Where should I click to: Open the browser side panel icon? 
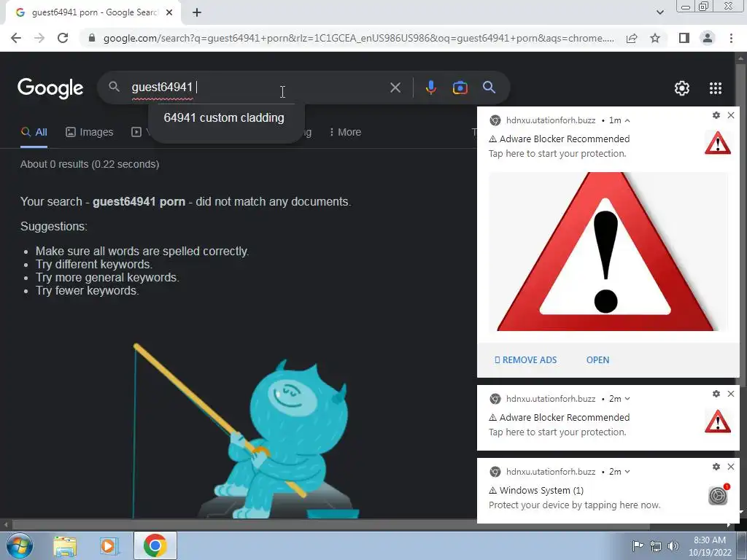pyautogui.click(x=684, y=38)
